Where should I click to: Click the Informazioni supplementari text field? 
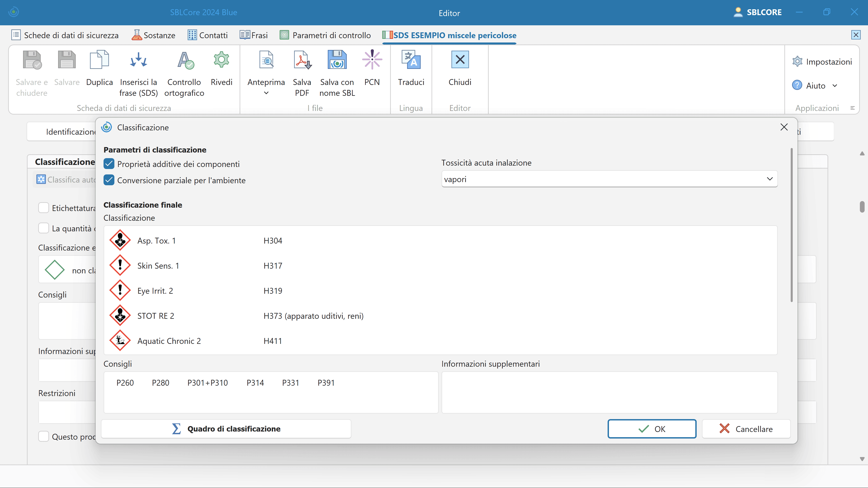609,392
